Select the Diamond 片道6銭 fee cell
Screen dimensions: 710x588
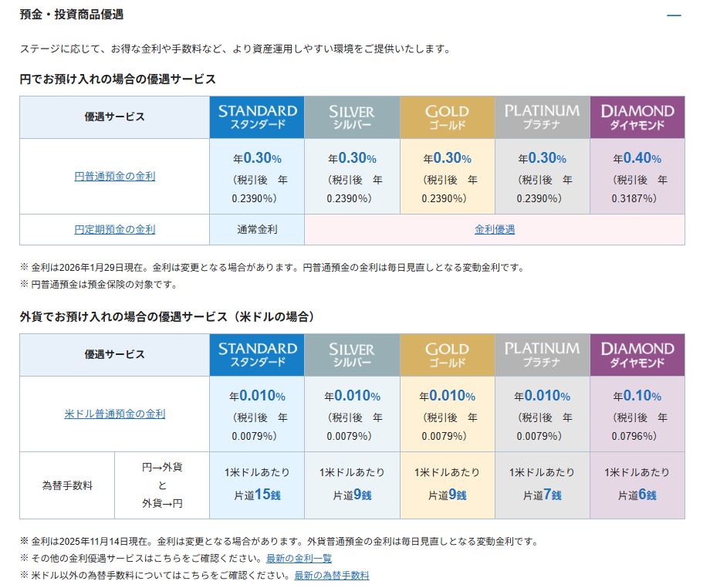[x=637, y=485]
